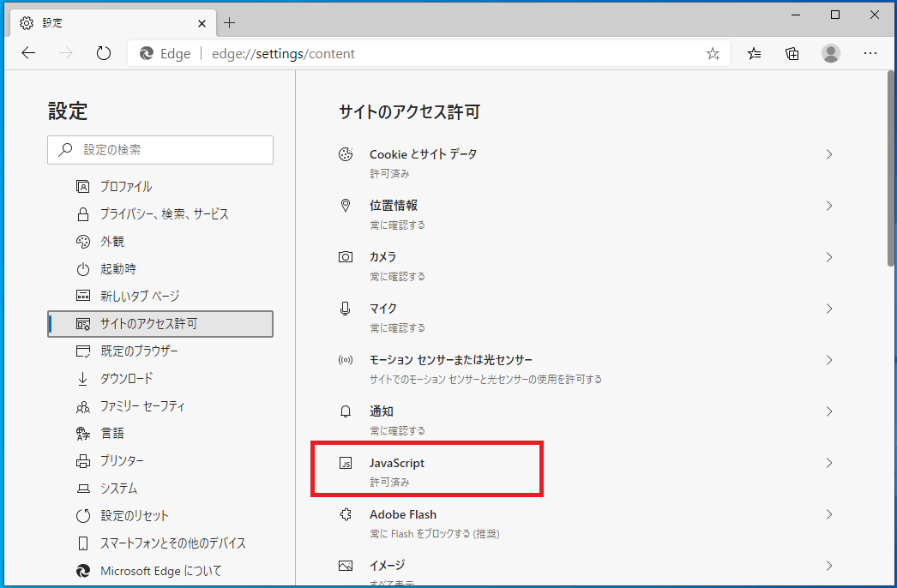
Task: Click the favorites star icon in address bar
Action: 713,53
